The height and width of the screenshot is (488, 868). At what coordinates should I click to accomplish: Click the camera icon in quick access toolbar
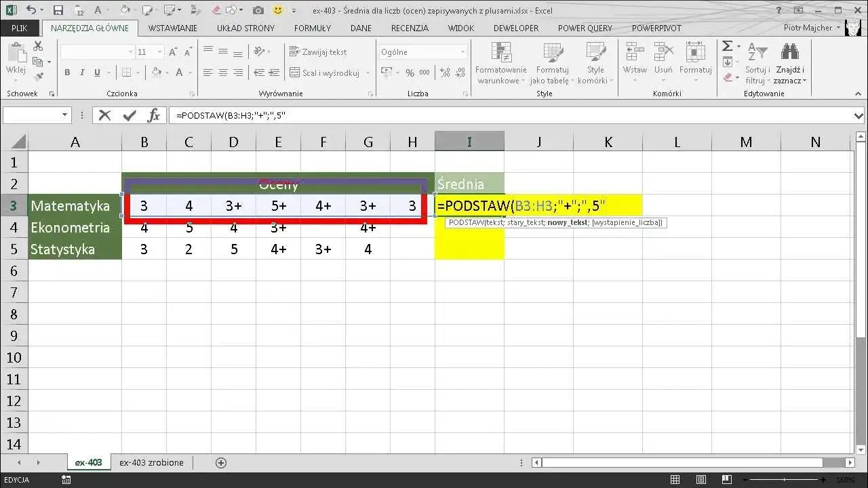258,10
